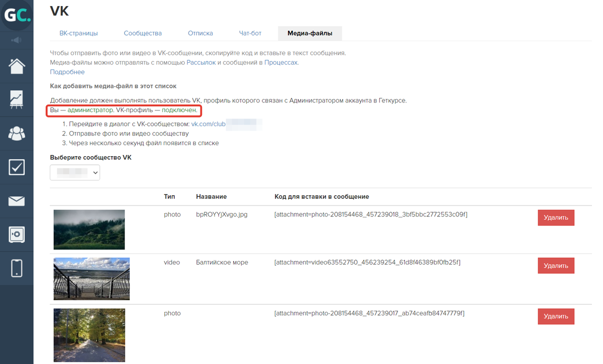The width and height of the screenshot is (603, 364).
Task: Delete the bpROYYjXvgo.jpg photo
Action: [x=556, y=217]
